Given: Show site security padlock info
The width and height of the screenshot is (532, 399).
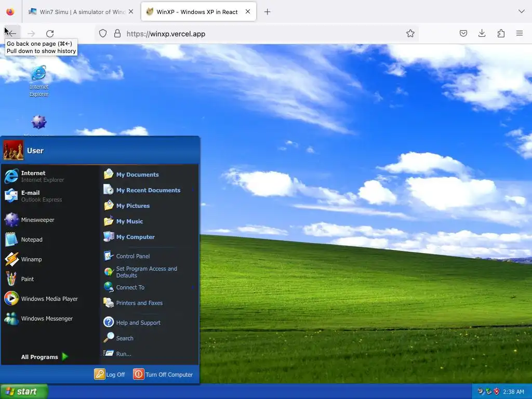Looking at the screenshot, I should tap(117, 33).
